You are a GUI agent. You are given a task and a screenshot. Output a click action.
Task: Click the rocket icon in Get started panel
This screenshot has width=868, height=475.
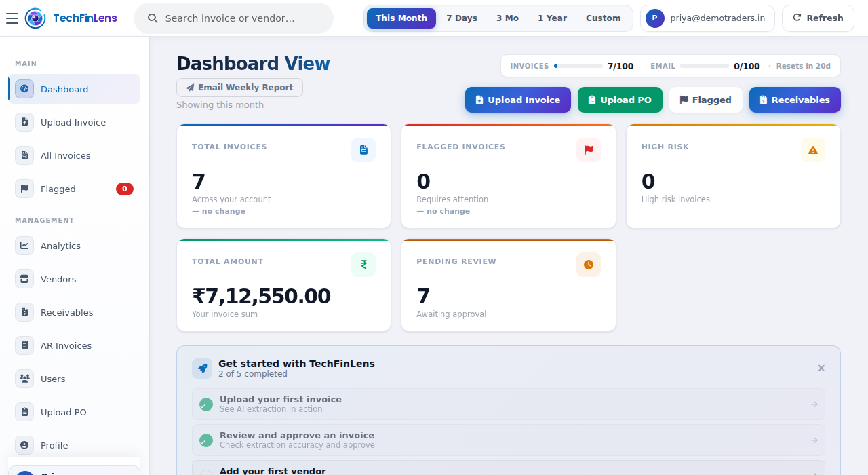point(202,368)
